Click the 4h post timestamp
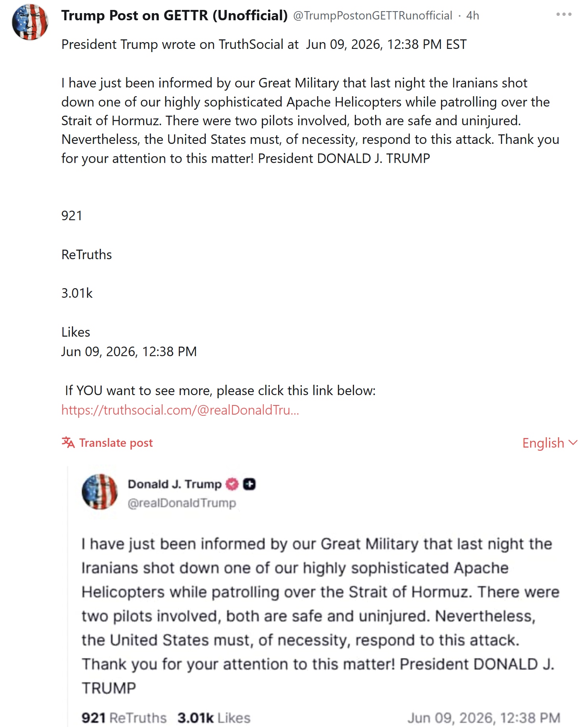 pos(472,16)
